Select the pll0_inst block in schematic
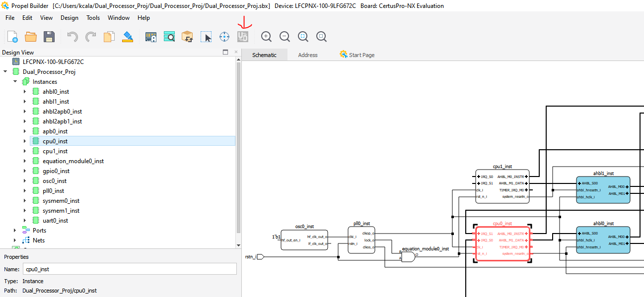Screen dimensions: 644x297 tap(361, 240)
